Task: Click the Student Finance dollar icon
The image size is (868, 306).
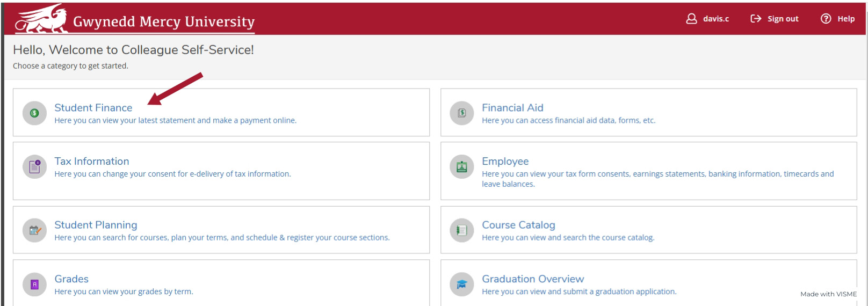Action: (x=34, y=113)
